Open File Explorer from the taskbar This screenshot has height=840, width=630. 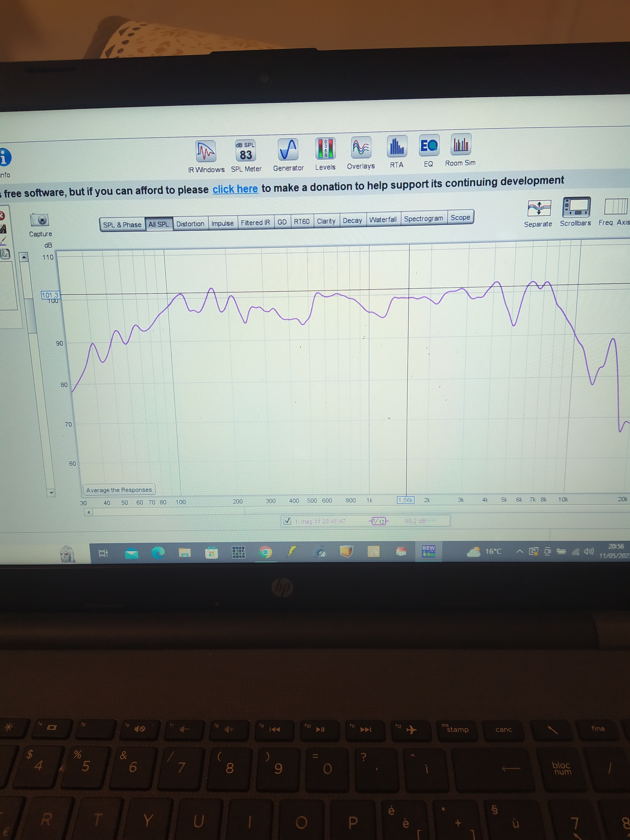(185, 553)
